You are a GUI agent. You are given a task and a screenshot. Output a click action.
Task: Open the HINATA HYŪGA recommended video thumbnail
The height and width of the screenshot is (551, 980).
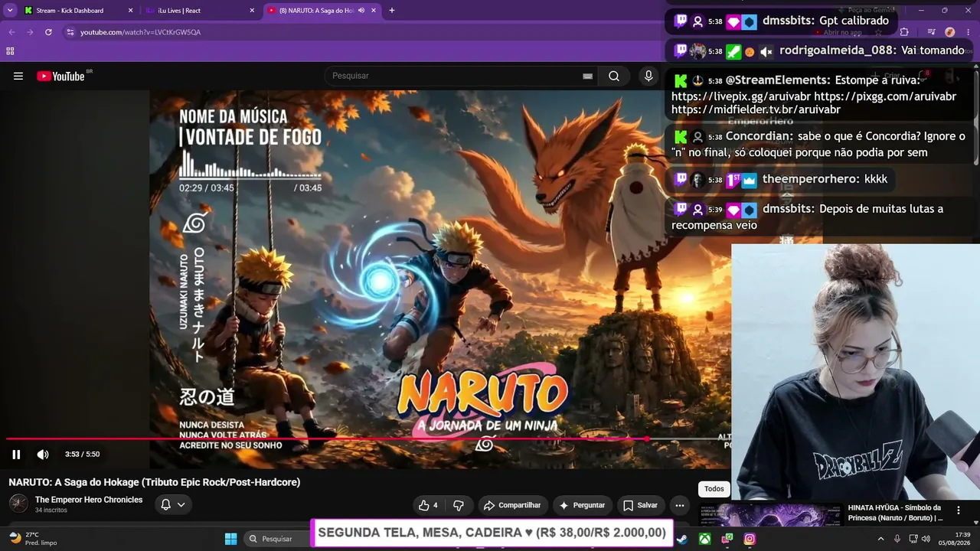pos(773,514)
